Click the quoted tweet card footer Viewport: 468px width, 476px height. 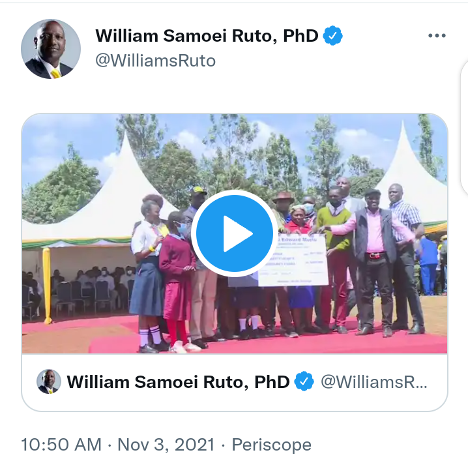click(x=235, y=382)
